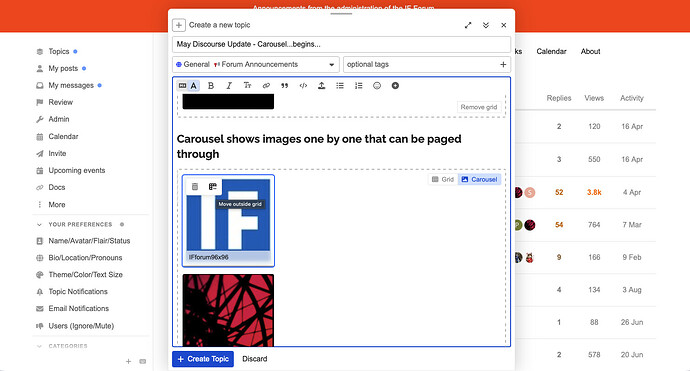Sort topic list by Replies column
The image size is (690, 371).
(559, 98)
